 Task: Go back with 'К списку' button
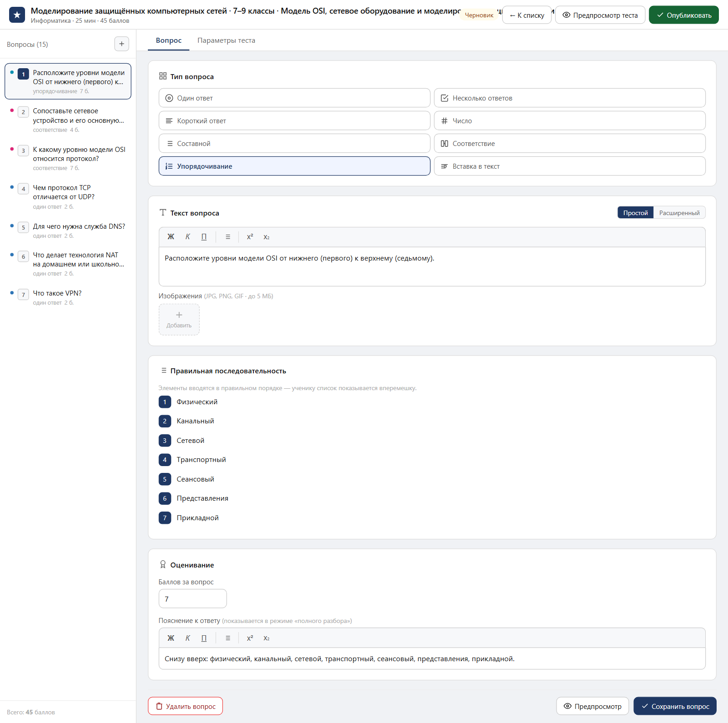(x=527, y=15)
